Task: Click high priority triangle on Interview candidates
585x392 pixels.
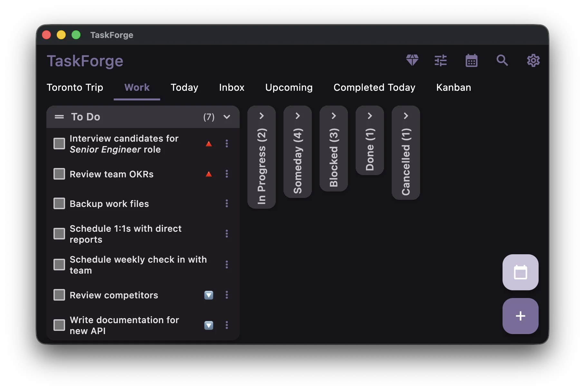Action: tap(209, 144)
